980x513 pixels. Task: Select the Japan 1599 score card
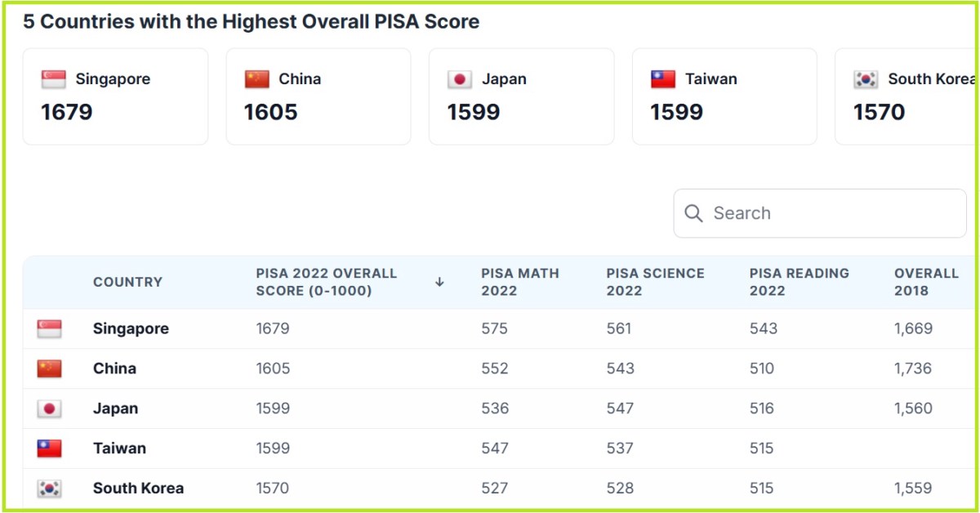[521, 96]
